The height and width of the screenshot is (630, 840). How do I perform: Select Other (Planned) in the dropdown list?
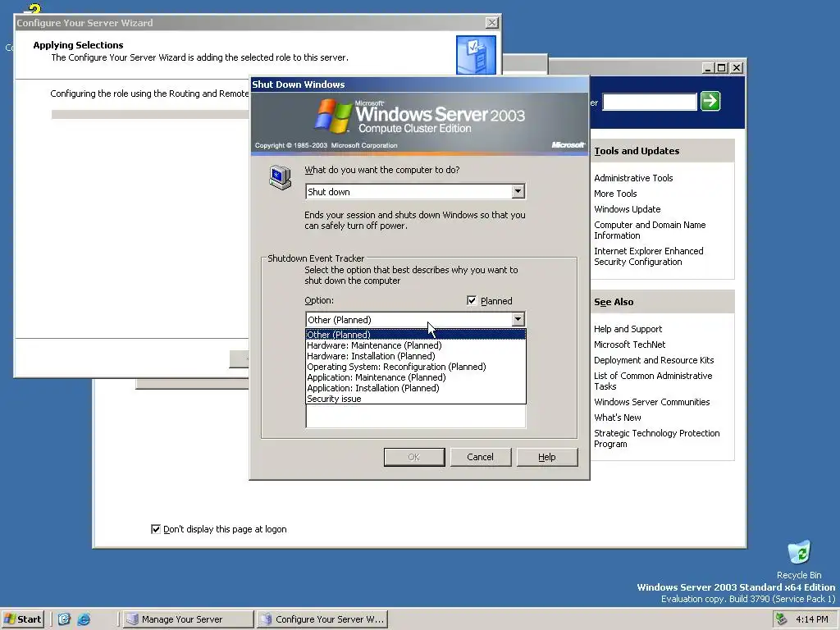tap(416, 335)
